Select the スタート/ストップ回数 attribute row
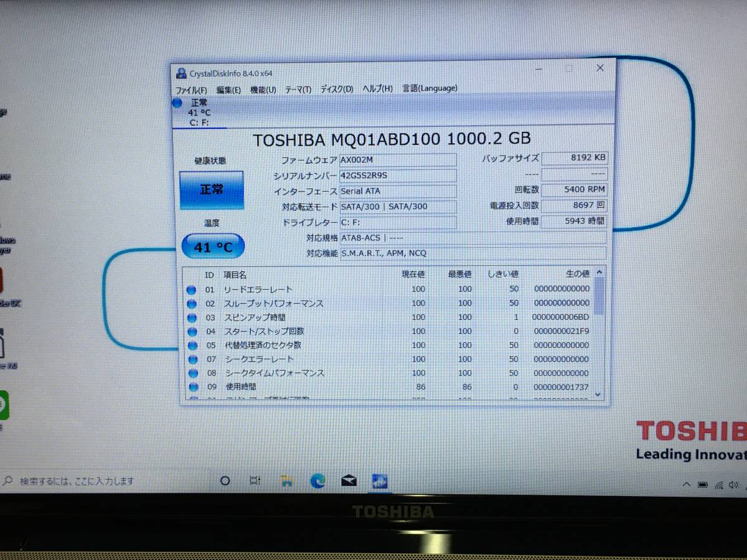Image resolution: width=747 pixels, height=560 pixels. [388, 332]
